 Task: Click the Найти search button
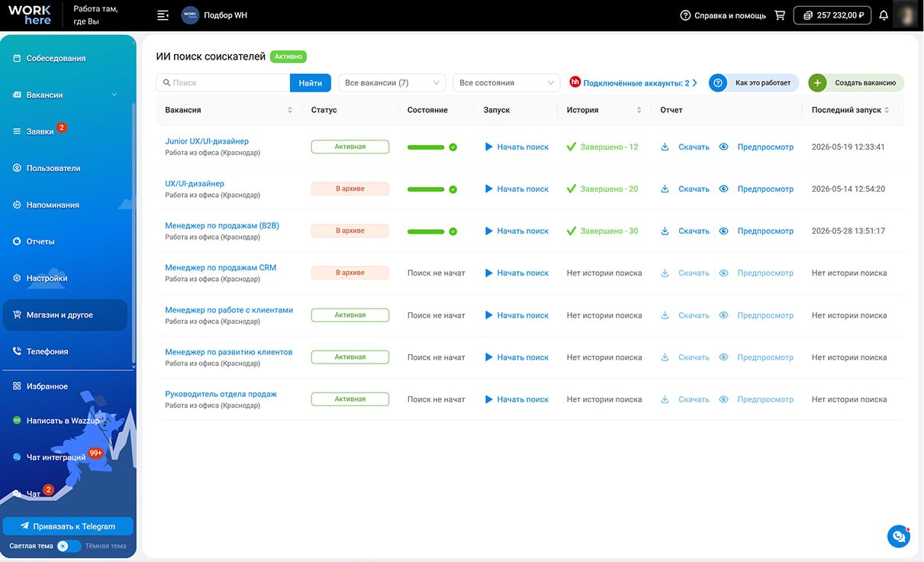[311, 82]
